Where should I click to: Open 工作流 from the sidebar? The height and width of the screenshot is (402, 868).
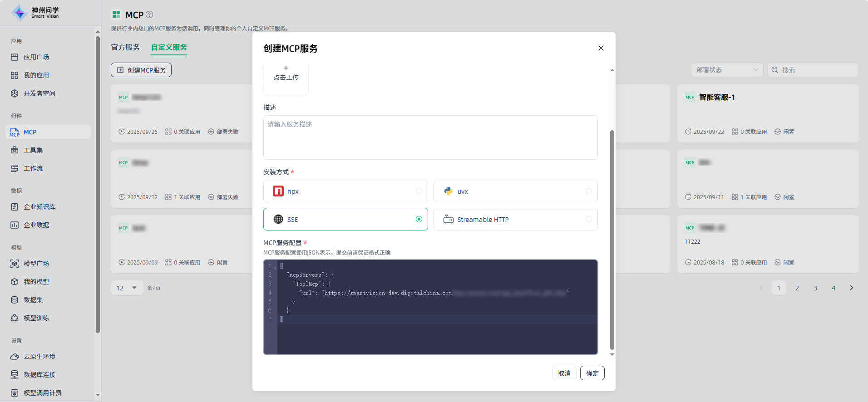pos(33,168)
